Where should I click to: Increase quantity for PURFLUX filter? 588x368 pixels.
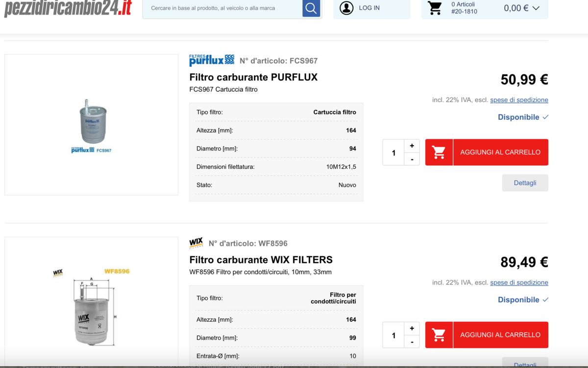[x=412, y=146]
